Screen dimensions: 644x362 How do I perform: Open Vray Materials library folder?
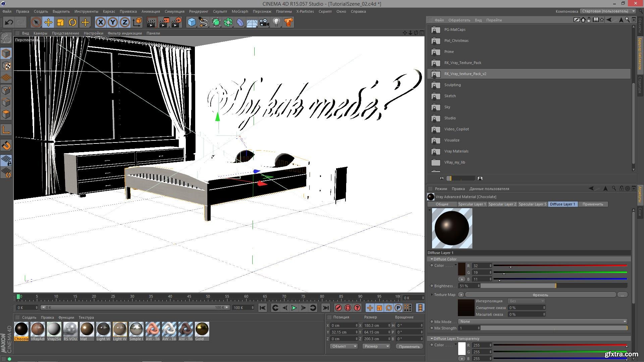[529, 151]
